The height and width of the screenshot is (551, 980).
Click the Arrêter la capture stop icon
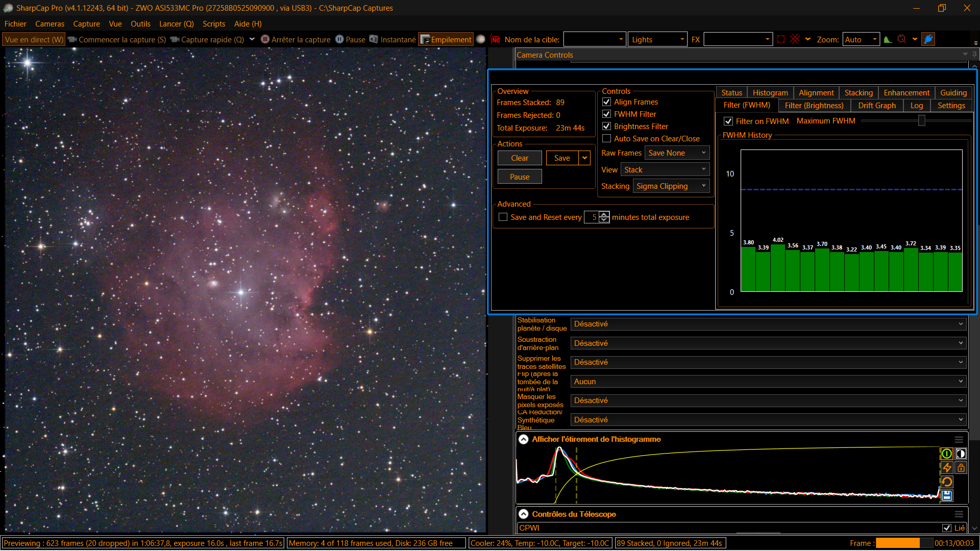[x=265, y=39]
